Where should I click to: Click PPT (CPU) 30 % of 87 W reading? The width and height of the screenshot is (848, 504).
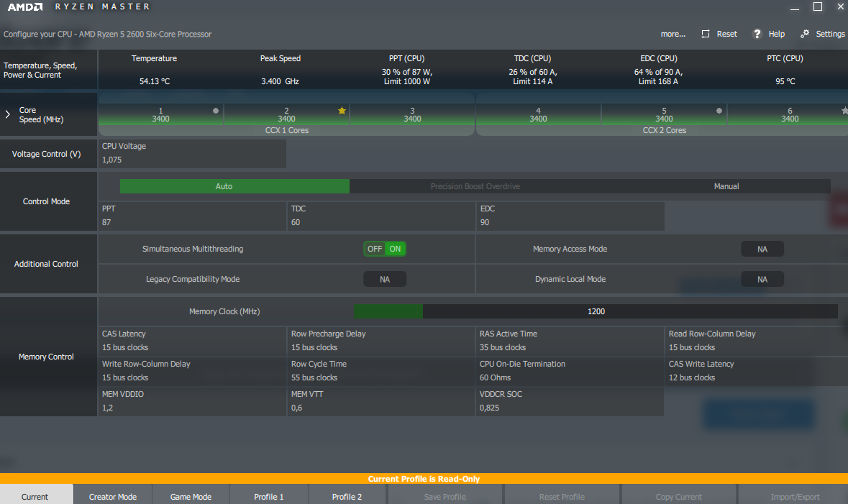point(406,77)
